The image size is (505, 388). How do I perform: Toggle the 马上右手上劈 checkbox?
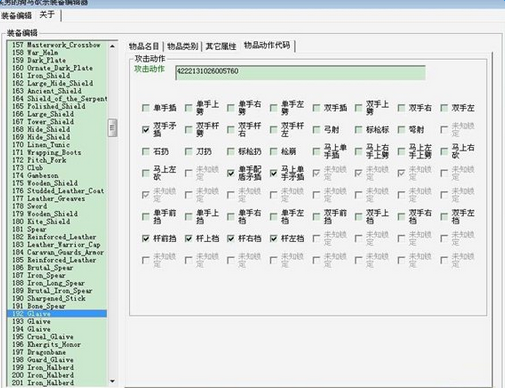point(359,152)
